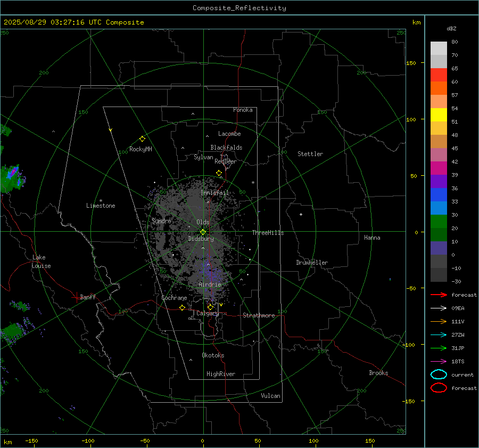Select the cyan 27ZW arrow icon
The height and width of the screenshot is (448, 479).
[x=439, y=335]
